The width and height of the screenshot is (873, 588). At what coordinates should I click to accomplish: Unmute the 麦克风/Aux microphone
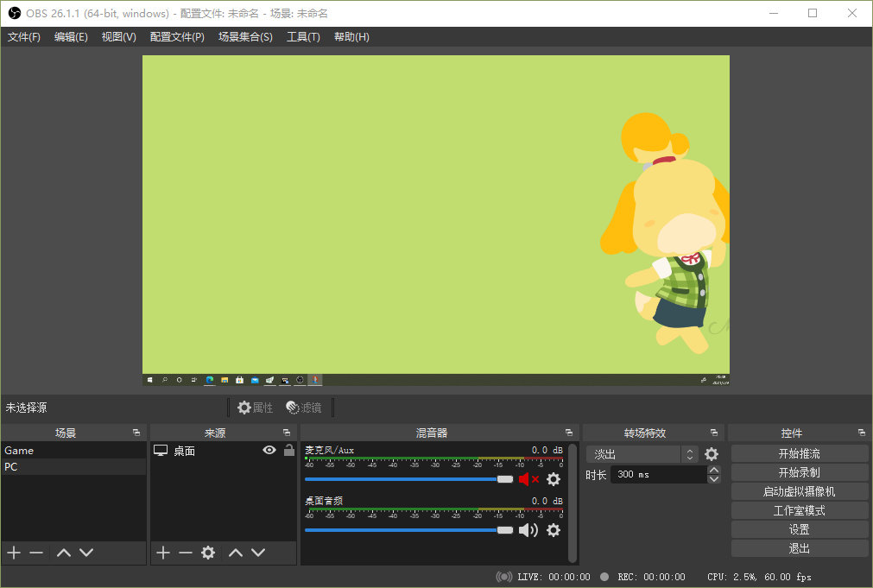[528, 479]
